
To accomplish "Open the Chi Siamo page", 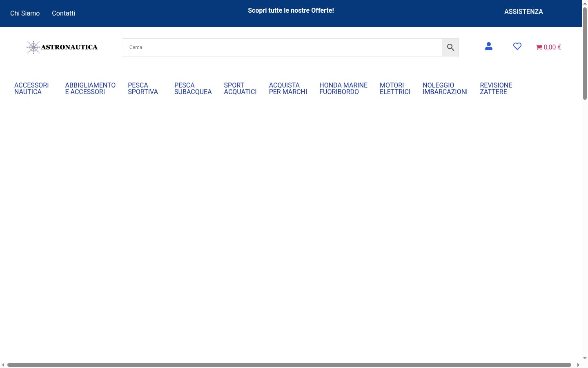I will pos(25,13).
